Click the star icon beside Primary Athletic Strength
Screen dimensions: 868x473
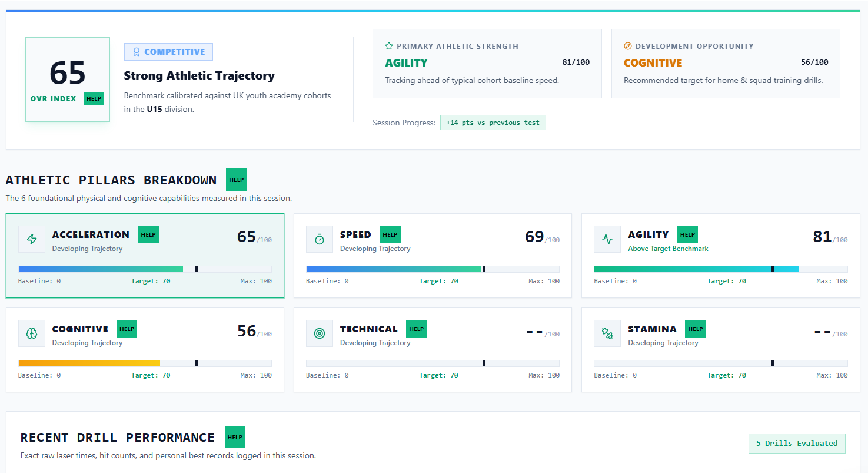pyautogui.click(x=389, y=46)
